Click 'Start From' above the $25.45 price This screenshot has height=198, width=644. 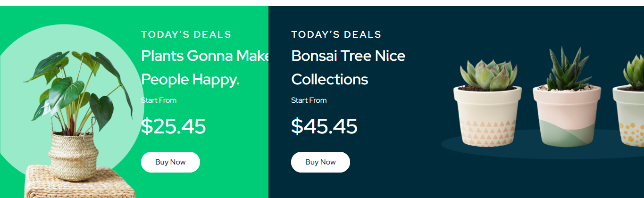point(159,100)
